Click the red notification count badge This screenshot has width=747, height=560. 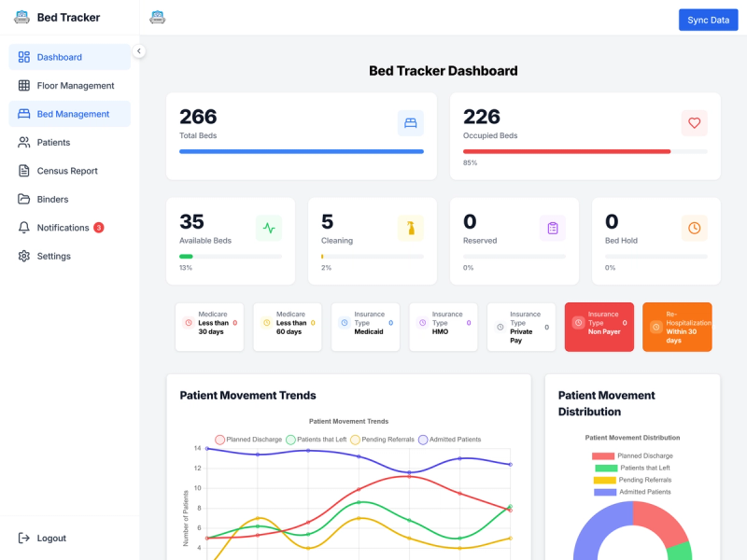pos(99,228)
